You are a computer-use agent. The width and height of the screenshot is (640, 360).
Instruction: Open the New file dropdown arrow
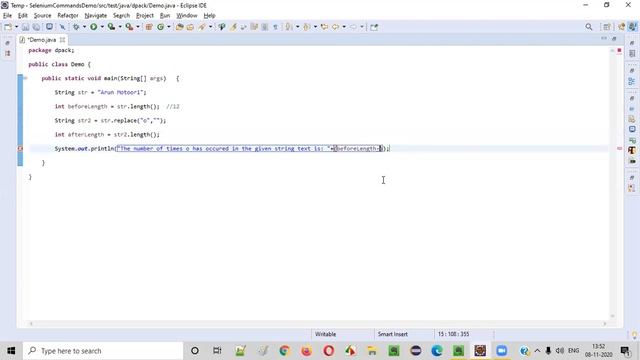pos(16,27)
